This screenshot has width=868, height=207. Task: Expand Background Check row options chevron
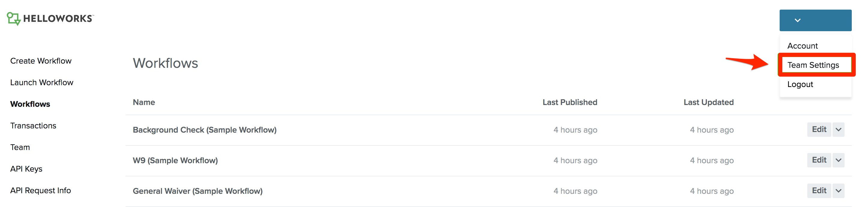click(838, 130)
